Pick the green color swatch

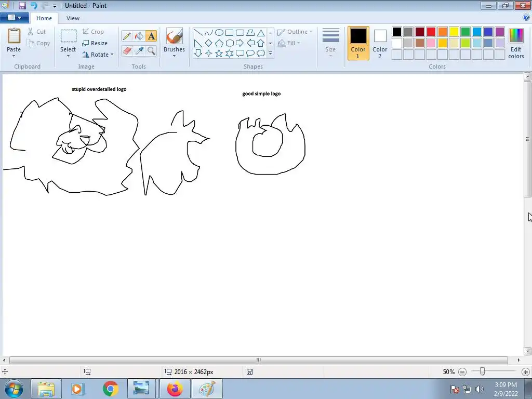465,32
